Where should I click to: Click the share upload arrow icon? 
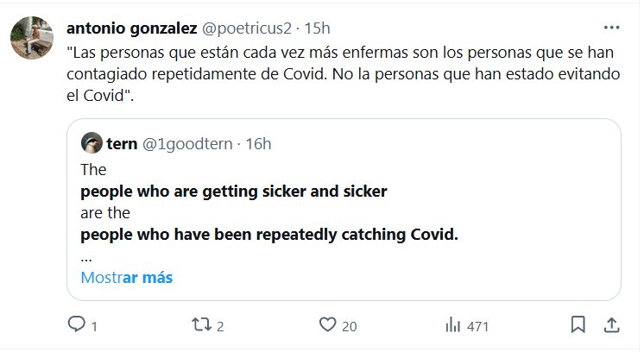(x=610, y=325)
